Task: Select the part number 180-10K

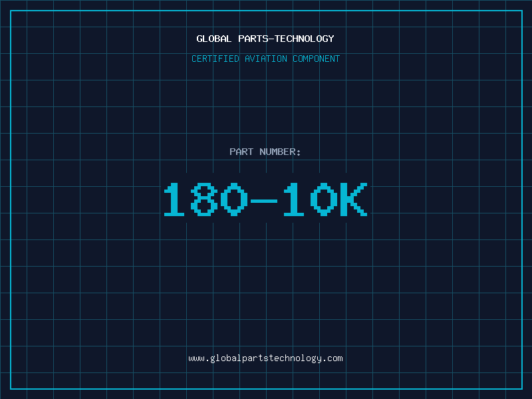Action: click(x=265, y=199)
